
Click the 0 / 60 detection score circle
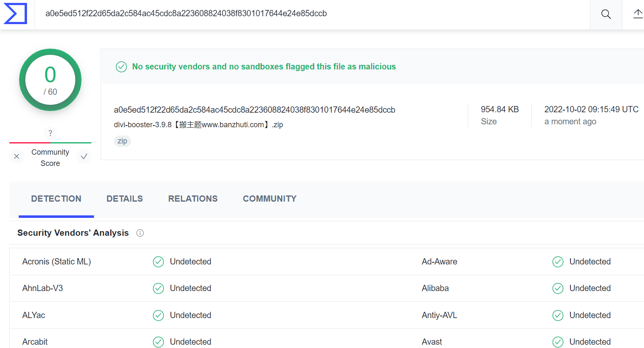click(50, 80)
